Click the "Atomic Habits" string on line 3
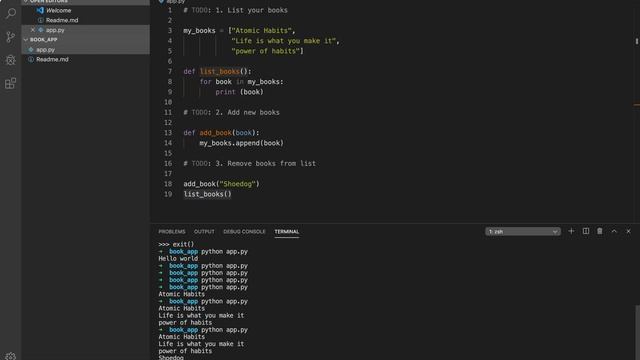Image resolution: width=640 pixels, height=360 pixels. click(x=262, y=31)
